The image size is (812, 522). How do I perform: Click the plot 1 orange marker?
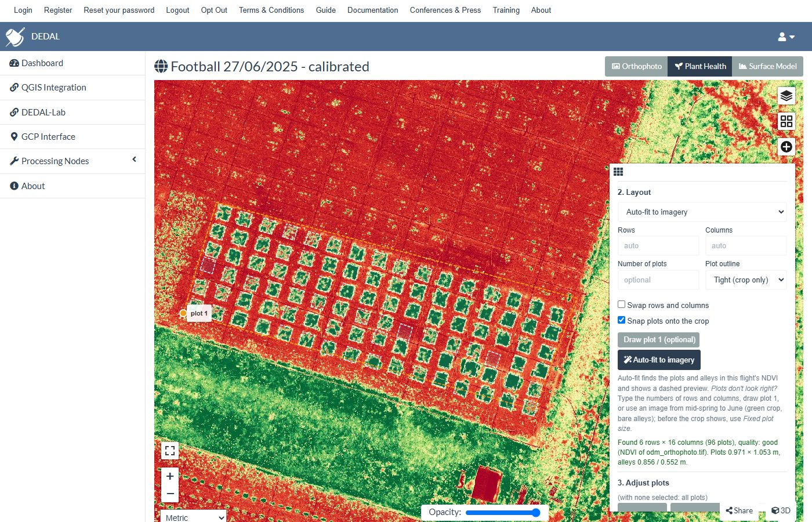pos(183,313)
